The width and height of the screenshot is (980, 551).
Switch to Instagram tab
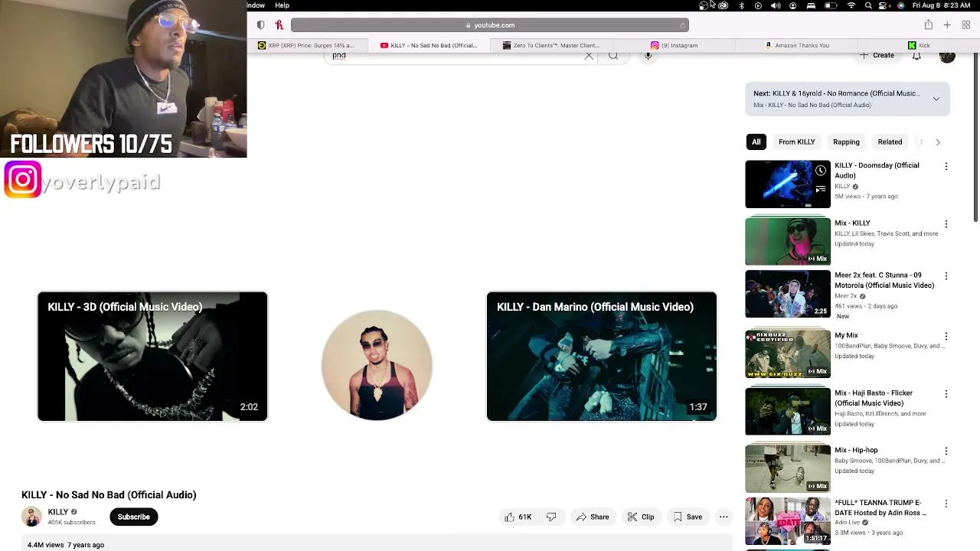[675, 45]
